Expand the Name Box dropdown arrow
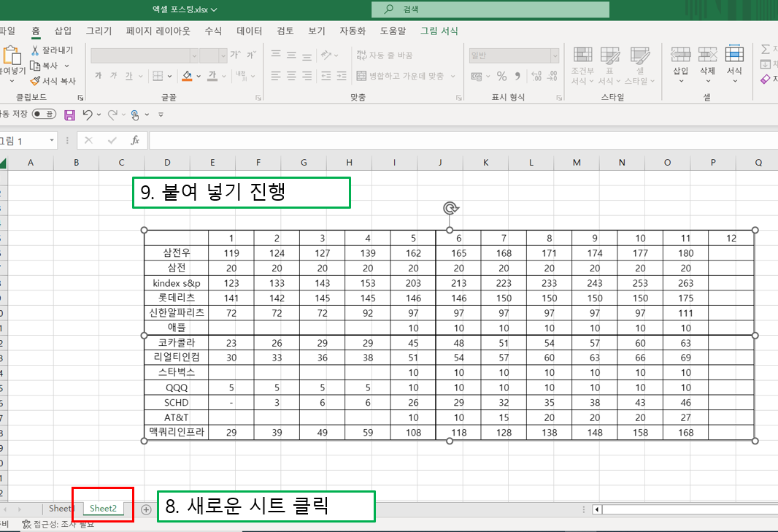This screenshot has height=532, width=778. 52,140
